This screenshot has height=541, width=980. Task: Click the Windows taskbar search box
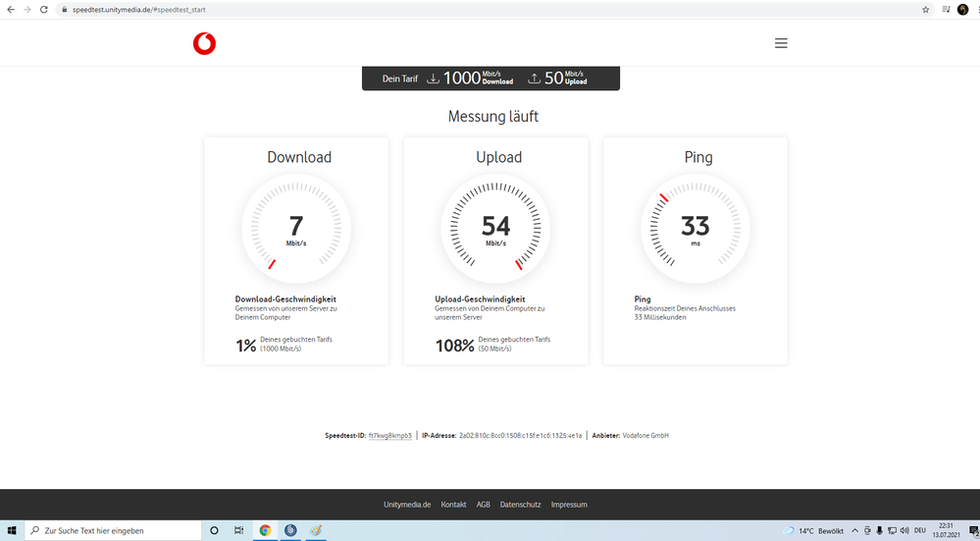point(113,530)
